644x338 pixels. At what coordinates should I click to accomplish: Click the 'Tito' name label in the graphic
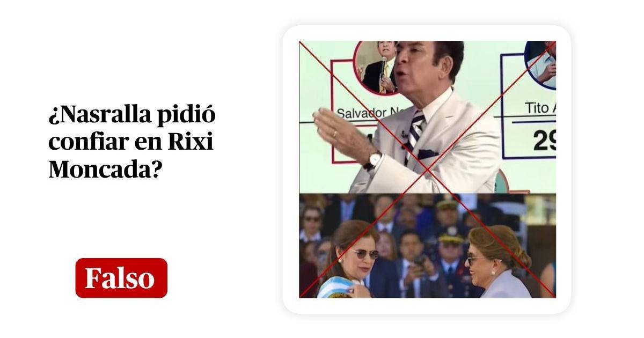coord(538,108)
